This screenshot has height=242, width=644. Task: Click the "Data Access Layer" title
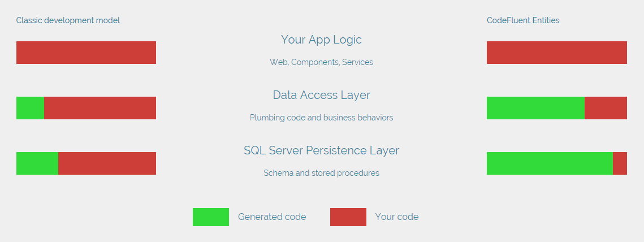pyautogui.click(x=321, y=95)
